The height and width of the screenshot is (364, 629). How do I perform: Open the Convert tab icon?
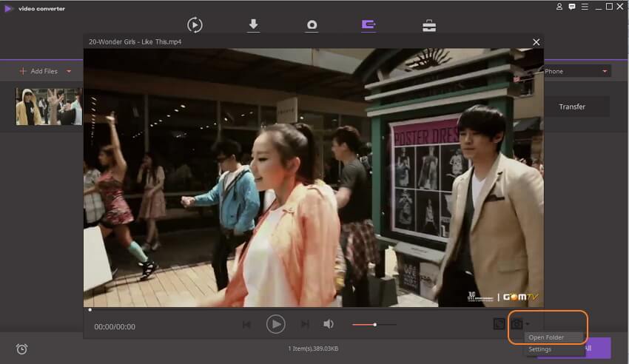(195, 25)
